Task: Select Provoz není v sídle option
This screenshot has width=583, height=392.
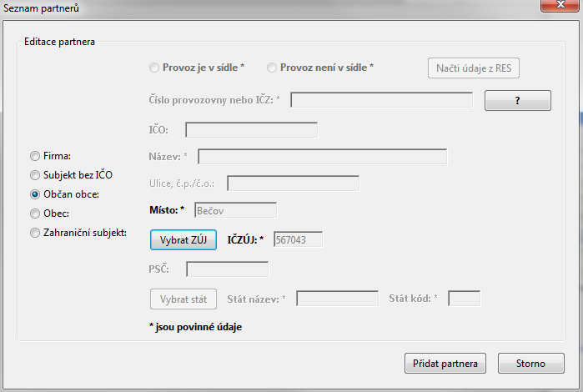Action: 272,68
